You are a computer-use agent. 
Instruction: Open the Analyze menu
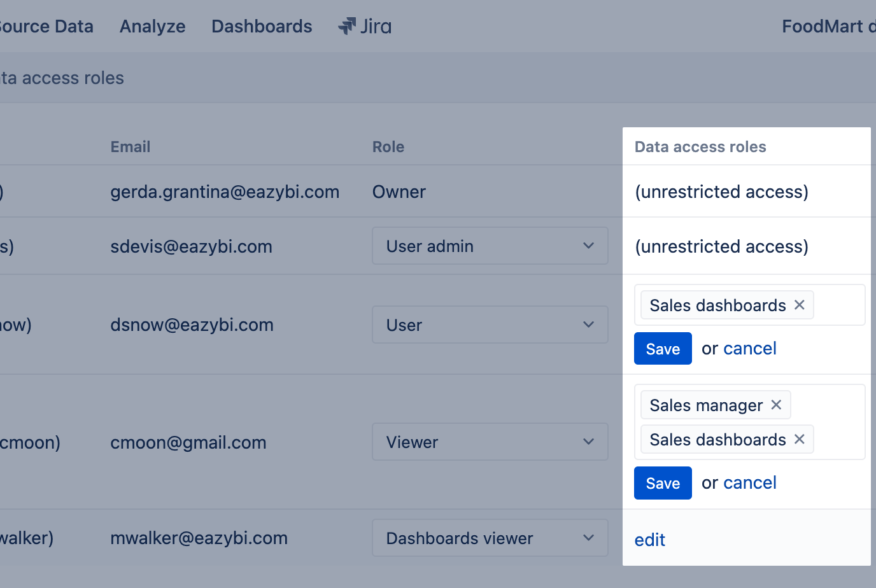click(152, 26)
